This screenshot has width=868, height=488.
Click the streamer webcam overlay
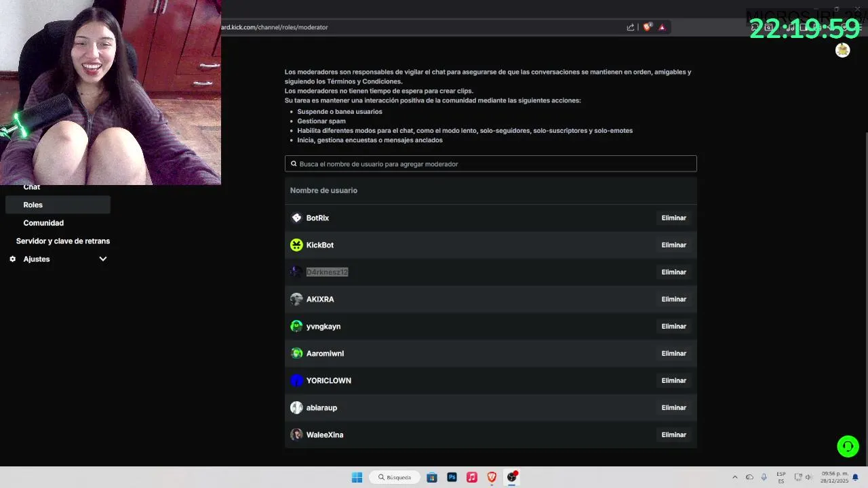tap(111, 92)
